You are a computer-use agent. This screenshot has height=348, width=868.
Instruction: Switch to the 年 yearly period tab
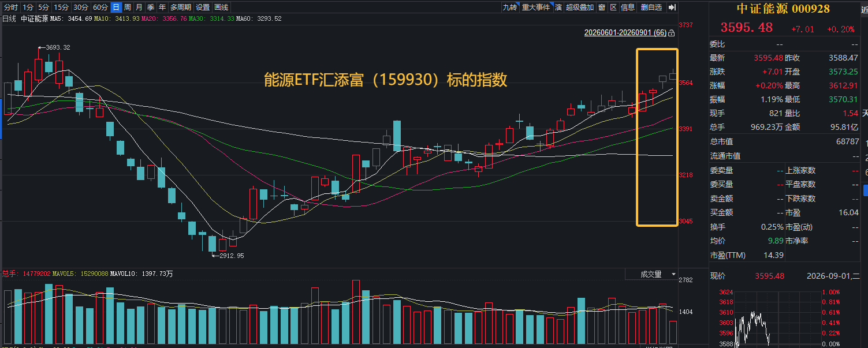(x=162, y=8)
